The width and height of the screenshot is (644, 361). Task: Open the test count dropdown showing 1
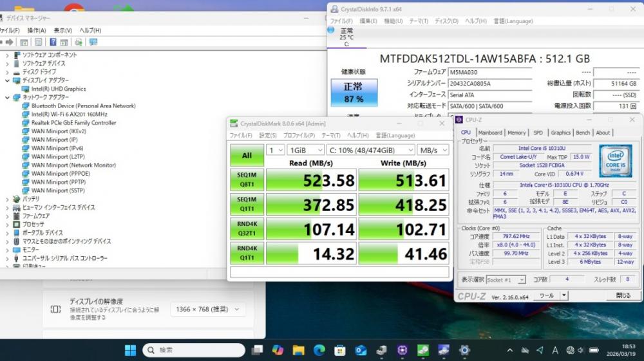[275, 150]
